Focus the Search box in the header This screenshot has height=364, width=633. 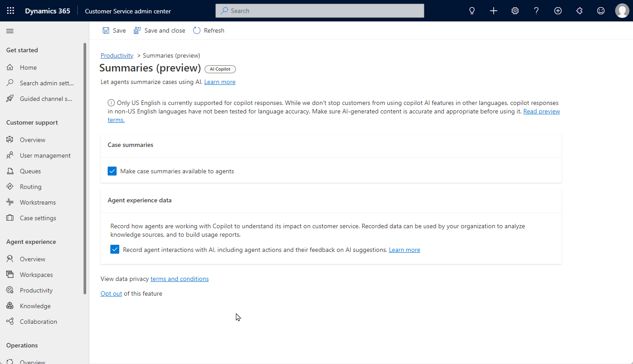[x=320, y=11]
